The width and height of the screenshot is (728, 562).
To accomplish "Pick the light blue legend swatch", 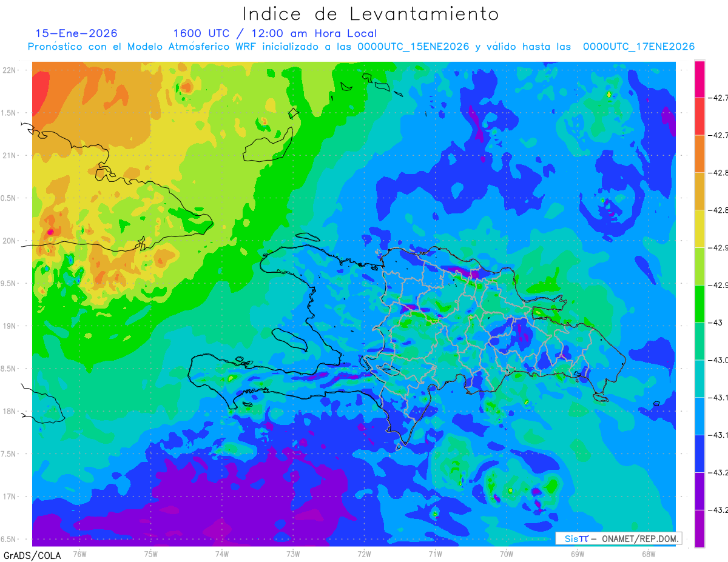I will pyautogui.click(x=699, y=416).
